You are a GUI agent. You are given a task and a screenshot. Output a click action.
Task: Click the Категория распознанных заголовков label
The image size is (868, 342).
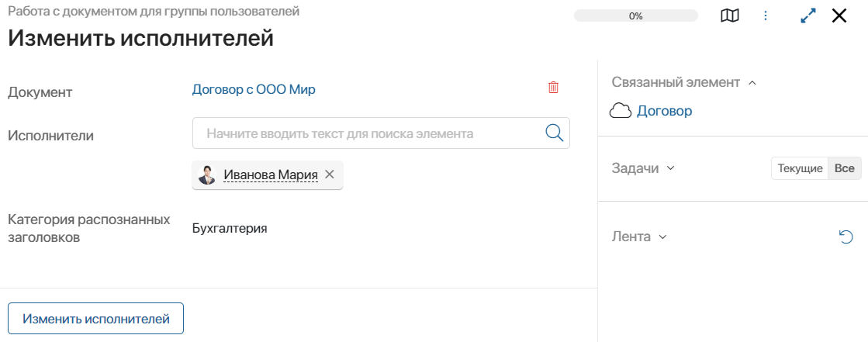click(x=88, y=229)
